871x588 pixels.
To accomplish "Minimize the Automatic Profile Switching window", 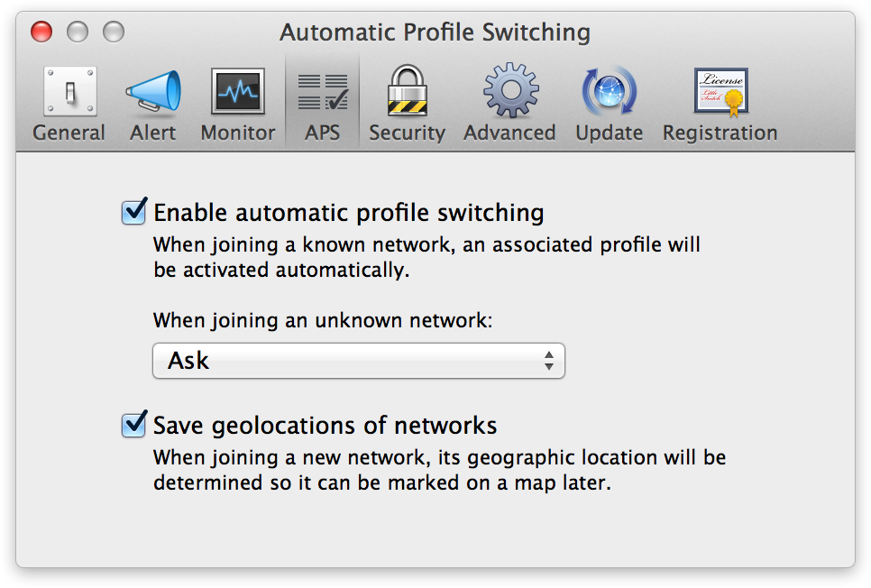I will (78, 33).
